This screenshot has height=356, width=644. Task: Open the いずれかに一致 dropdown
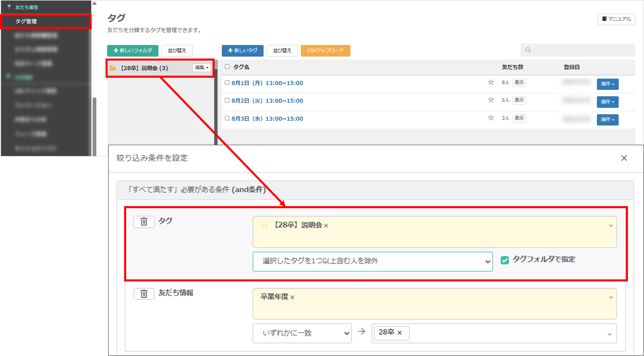click(302, 333)
